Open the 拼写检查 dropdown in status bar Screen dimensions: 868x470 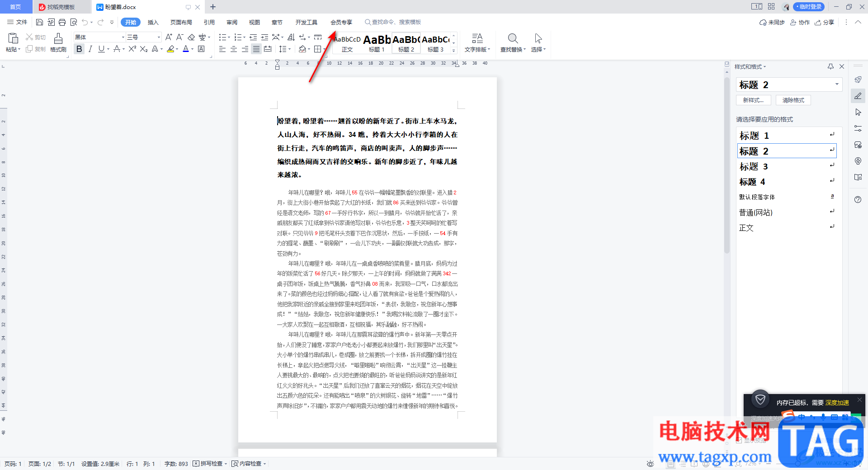(x=226, y=464)
